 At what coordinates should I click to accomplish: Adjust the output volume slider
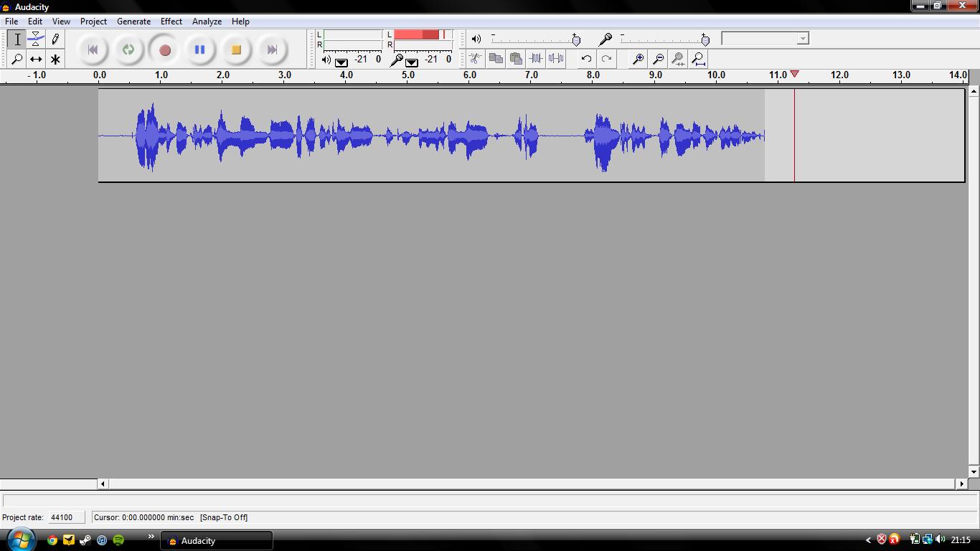click(x=576, y=40)
